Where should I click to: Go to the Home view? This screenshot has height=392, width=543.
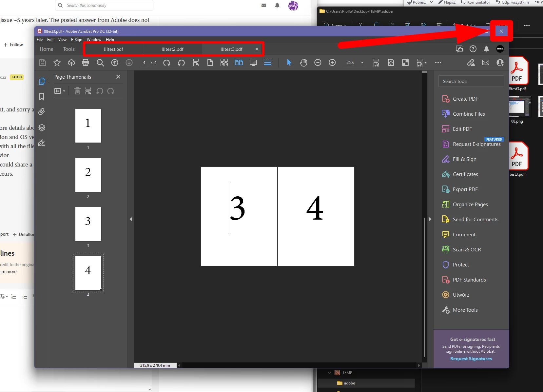click(x=47, y=49)
